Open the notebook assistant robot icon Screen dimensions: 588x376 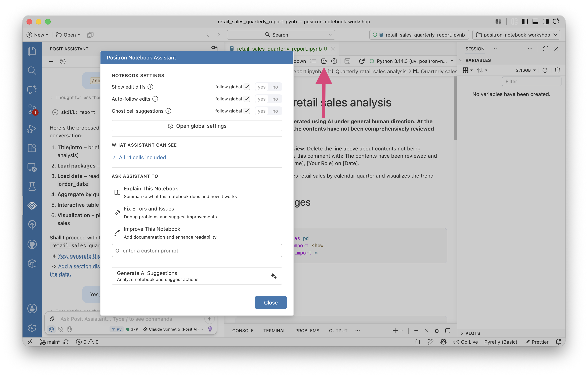coord(323,61)
